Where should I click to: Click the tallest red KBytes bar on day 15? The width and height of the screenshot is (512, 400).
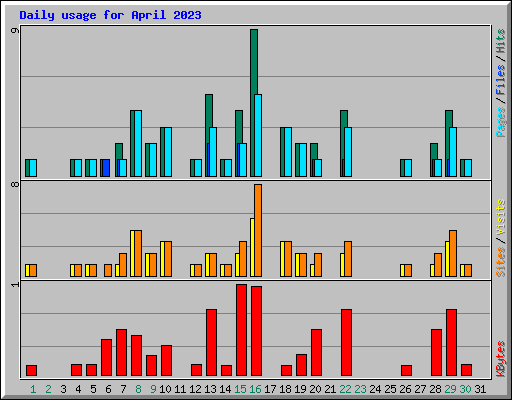[241, 330]
